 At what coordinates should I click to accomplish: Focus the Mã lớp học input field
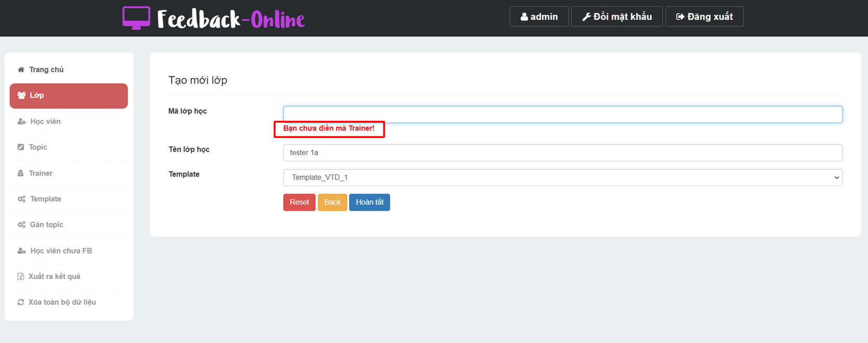563,115
